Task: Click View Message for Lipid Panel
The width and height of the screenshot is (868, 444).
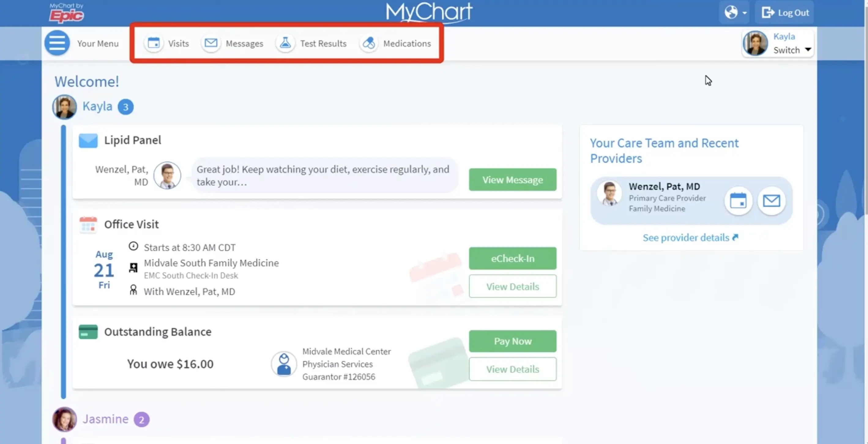Action: pos(512,180)
